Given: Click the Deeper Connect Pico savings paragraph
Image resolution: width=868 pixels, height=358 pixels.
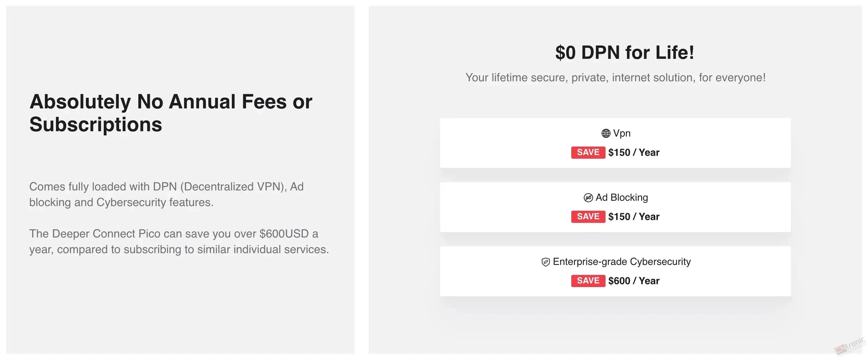Looking at the screenshot, I should click(x=179, y=241).
